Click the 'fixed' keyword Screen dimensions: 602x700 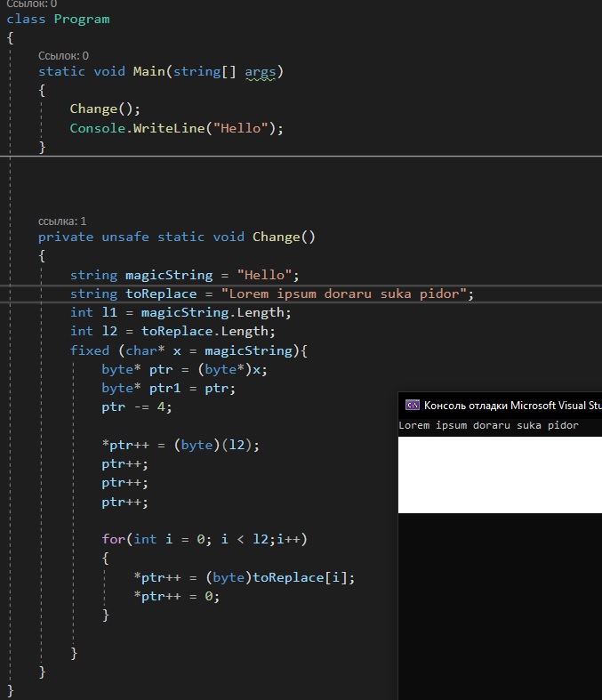90,350
